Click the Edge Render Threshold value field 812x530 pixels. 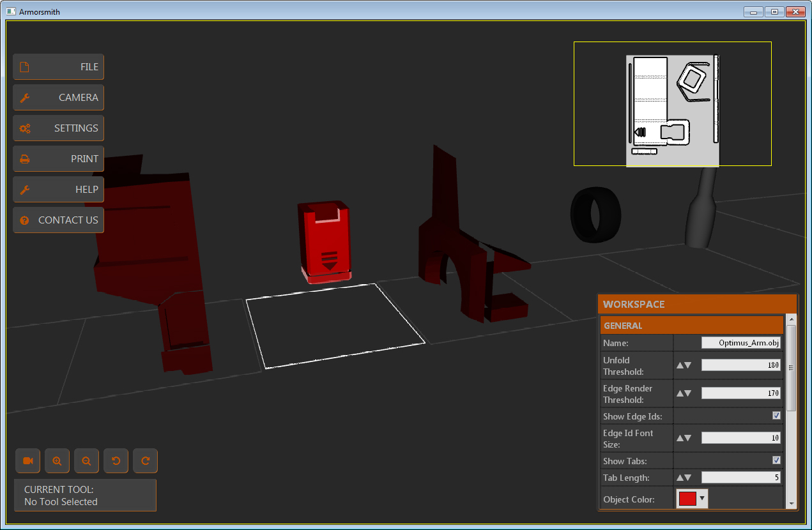(741, 393)
